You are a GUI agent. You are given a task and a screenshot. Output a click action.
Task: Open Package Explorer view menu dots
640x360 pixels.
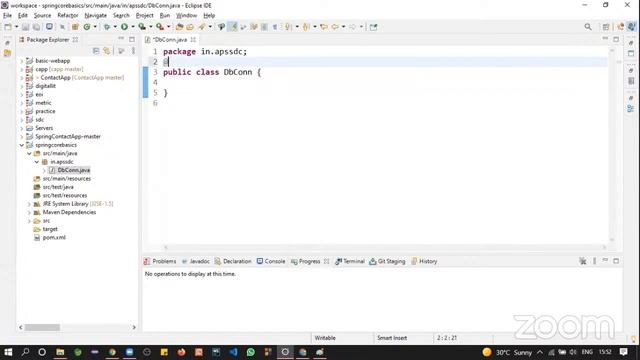[133, 51]
